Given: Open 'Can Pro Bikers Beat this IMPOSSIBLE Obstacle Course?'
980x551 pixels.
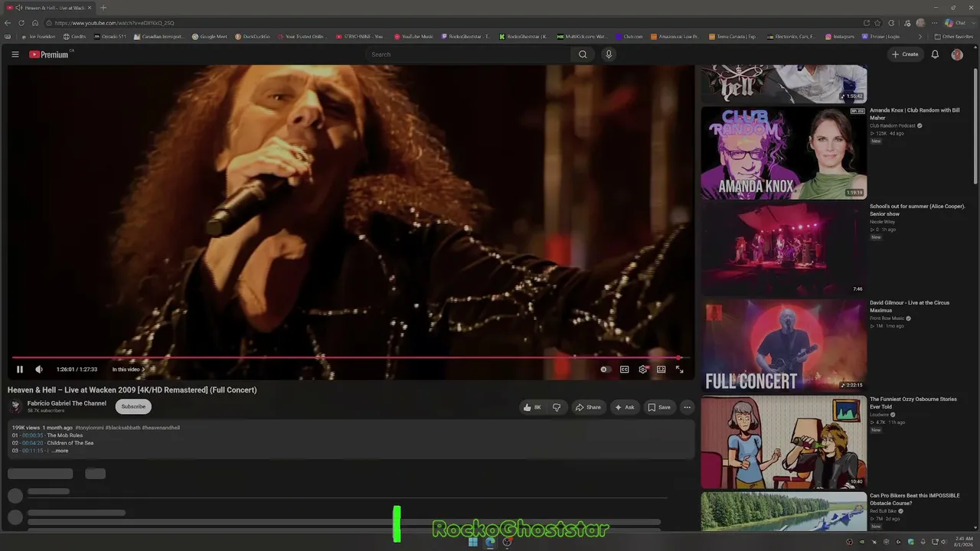Looking at the screenshot, I should [914, 499].
